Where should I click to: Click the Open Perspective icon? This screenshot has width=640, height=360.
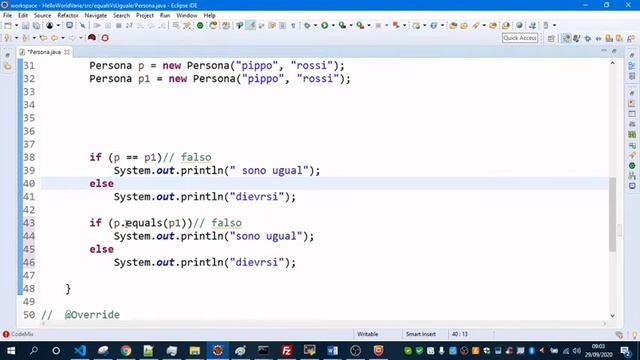tap(551, 38)
